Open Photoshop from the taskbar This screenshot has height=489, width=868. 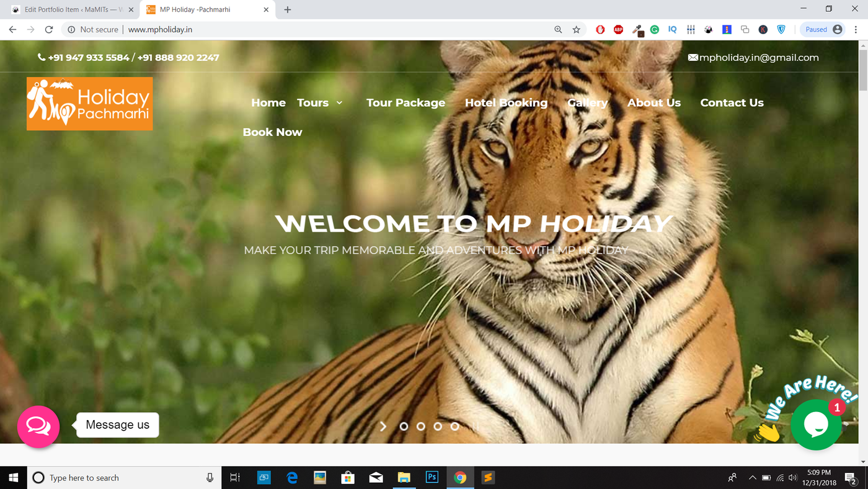432,477
